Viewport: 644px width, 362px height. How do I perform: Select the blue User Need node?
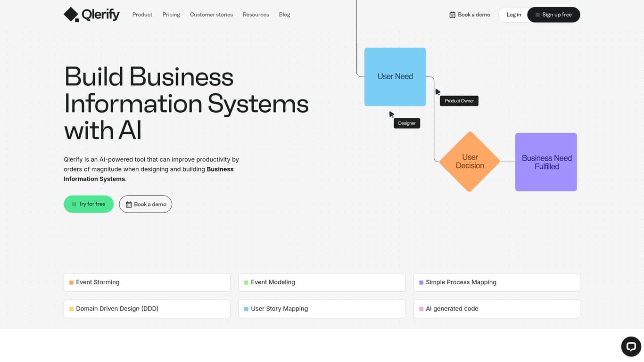[395, 76]
